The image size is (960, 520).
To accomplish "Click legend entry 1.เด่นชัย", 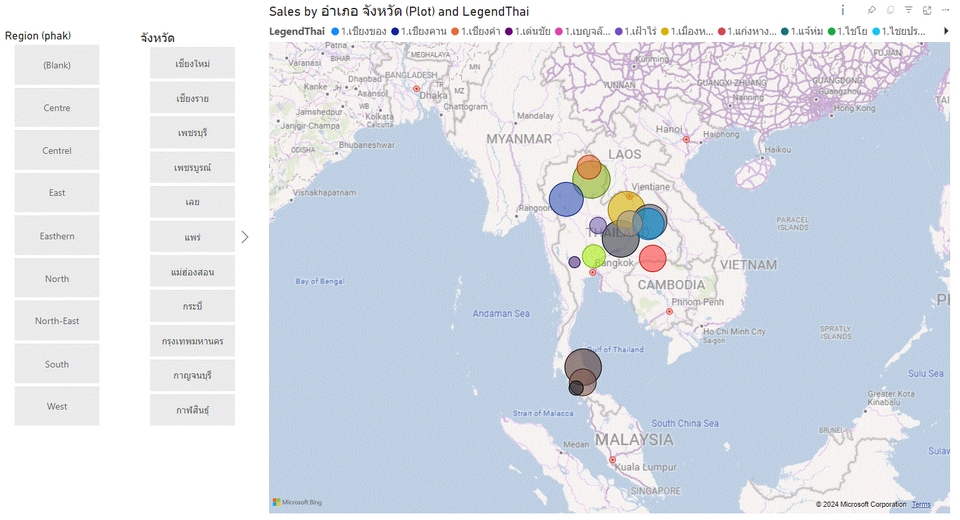I will click(x=528, y=31).
